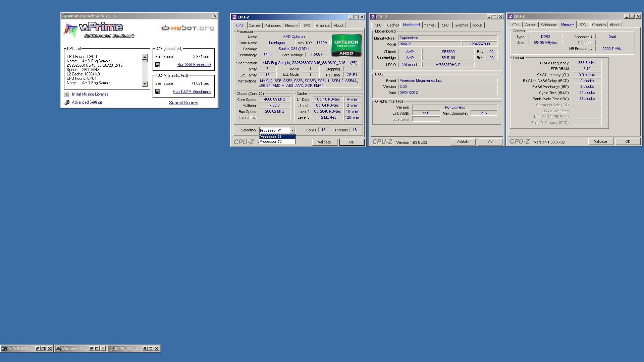The height and width of the screenshot is (362, 644).
Task: Click OK in the Memory CPU-Z window
Action: [x=627, y=141]
